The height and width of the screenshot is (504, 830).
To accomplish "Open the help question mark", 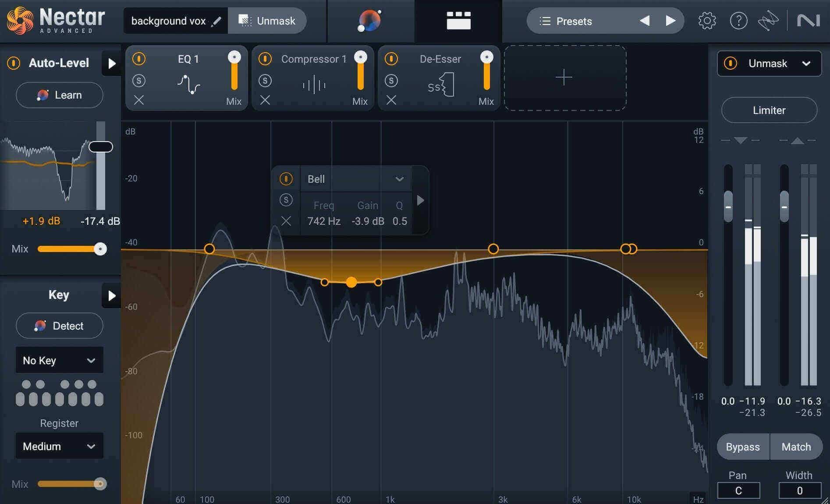I will [x=738, y=21].
